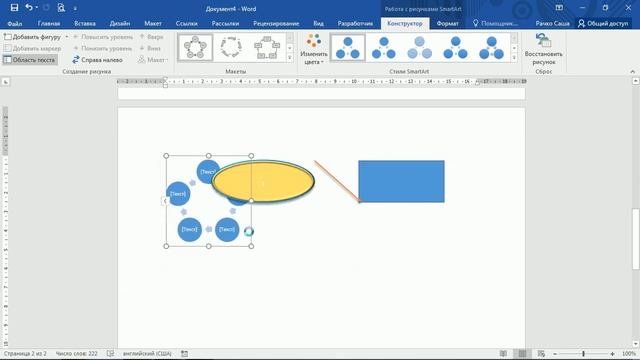Image resolution: width=640 pixels, height=360 pixels.
Task: Open the Quick Access Toolbar customize arrow
Action: 75,8
